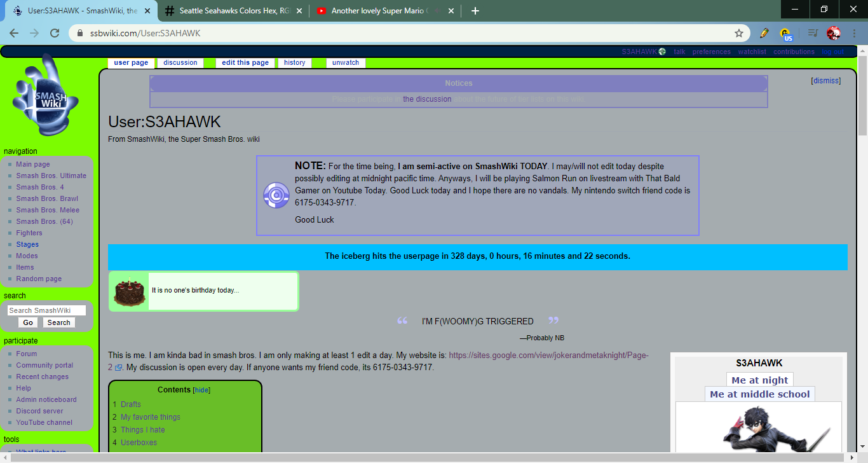Image resolution: width=868 pixels, height=463 pixels.
Task: Hide the Contents table
Action: tap(201, 390)
